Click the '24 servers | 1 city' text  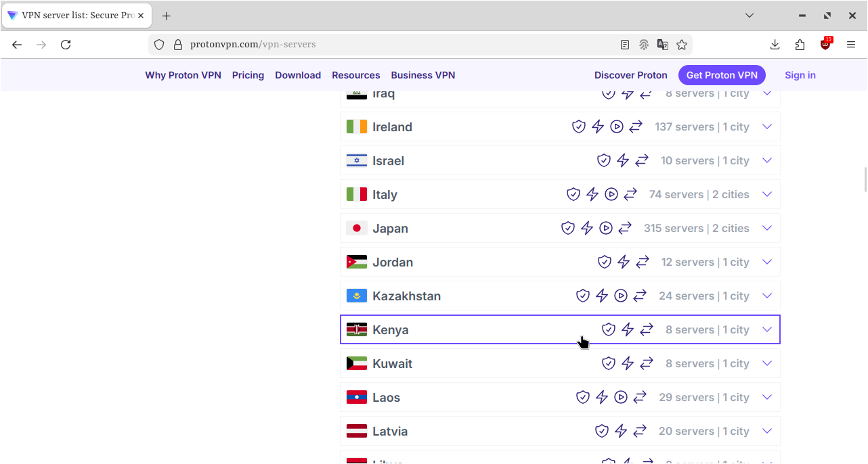point(704,296)
